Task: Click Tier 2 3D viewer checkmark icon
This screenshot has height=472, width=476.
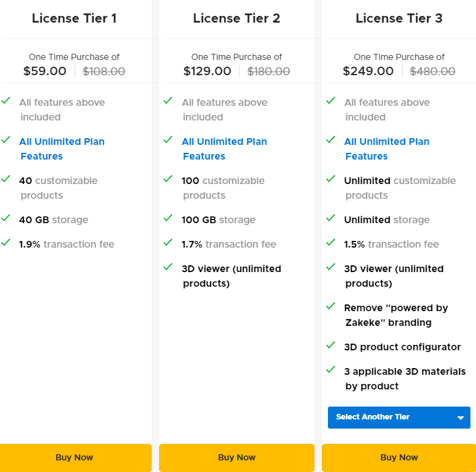Action: (x=168, y=267)
